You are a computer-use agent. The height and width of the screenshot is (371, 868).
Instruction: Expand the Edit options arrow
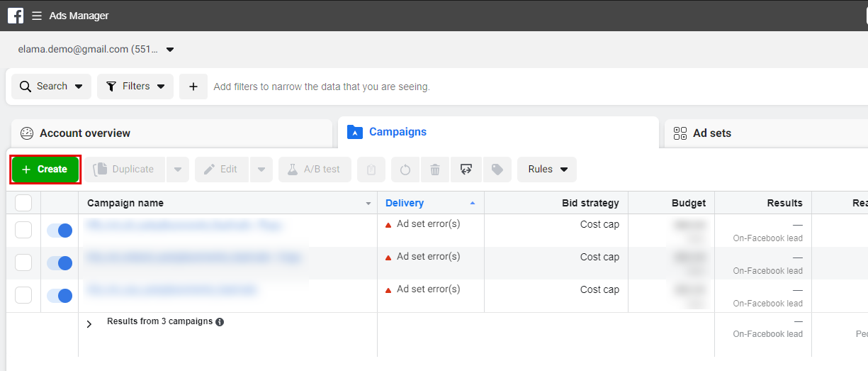[261, 170]
